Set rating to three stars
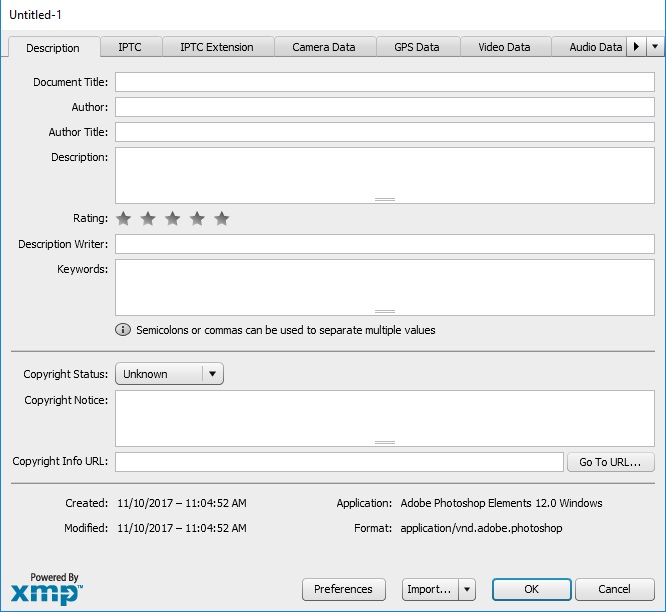 172,219
